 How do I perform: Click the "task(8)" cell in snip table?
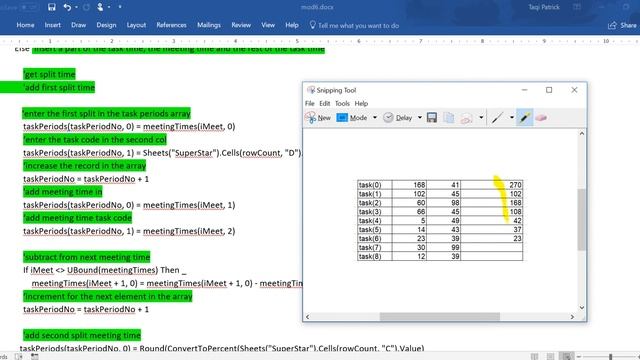374,256
